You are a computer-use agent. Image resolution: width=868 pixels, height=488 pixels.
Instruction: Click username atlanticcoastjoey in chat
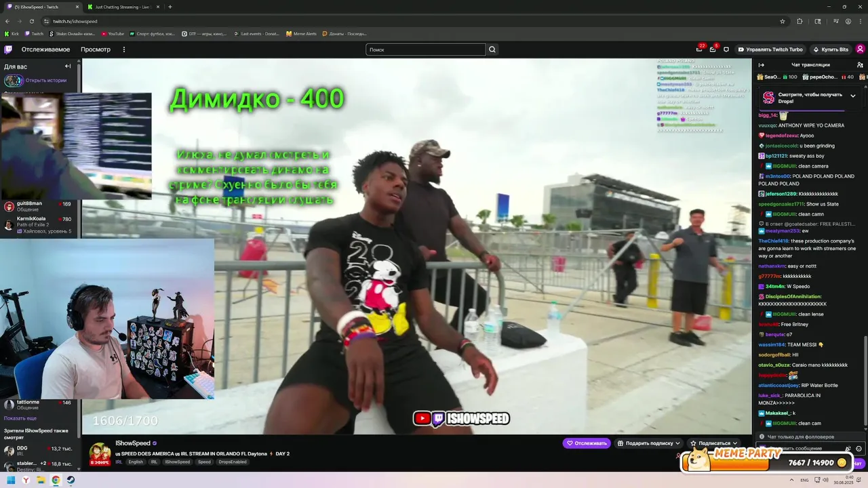point(778,385)
